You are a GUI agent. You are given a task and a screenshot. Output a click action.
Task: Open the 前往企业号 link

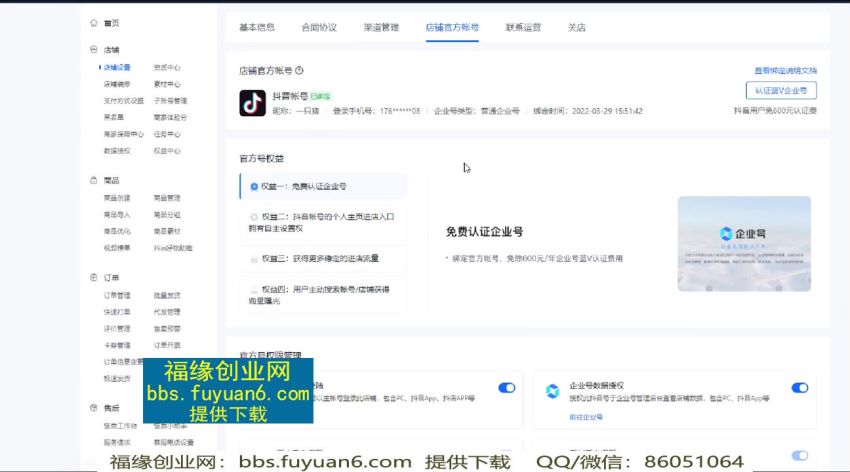[585, 417]
